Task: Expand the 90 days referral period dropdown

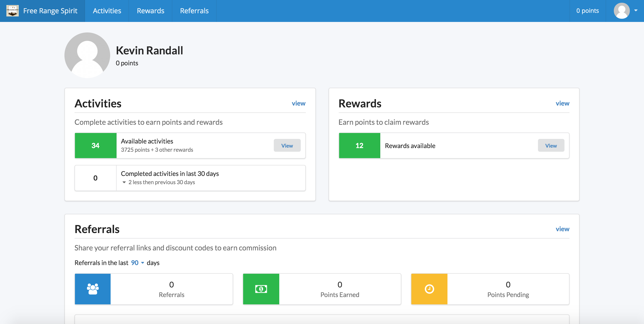Action: pos(138,263)
